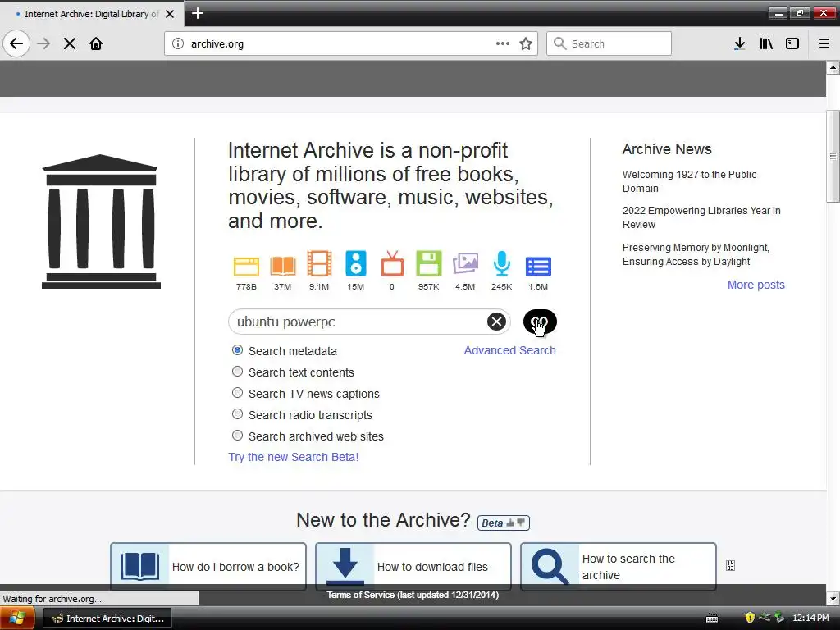Open Welcoming 1927 to the Public Domain post
The height and width of the screenshot is (630, 840).
pos(689,181)
